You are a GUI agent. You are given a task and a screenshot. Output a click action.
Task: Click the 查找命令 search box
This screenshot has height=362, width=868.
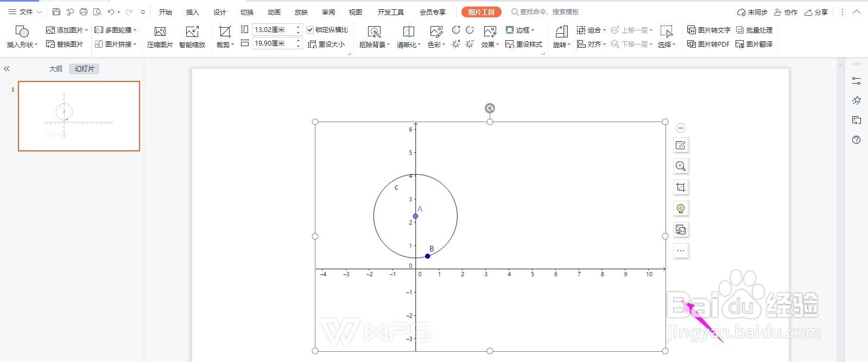[x=545, y=12]
